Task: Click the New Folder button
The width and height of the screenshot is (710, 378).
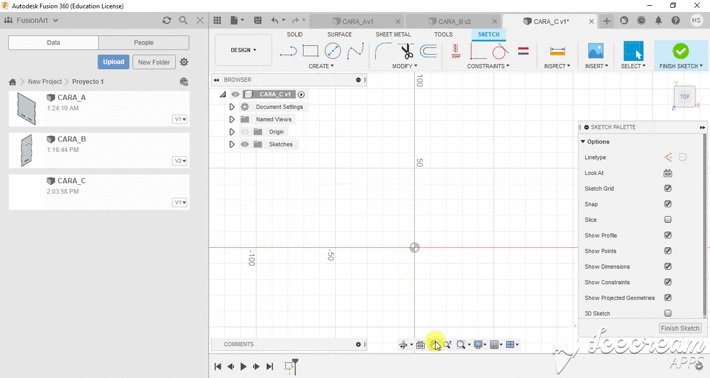Action: pyautogui.click(x=154, y=62)
